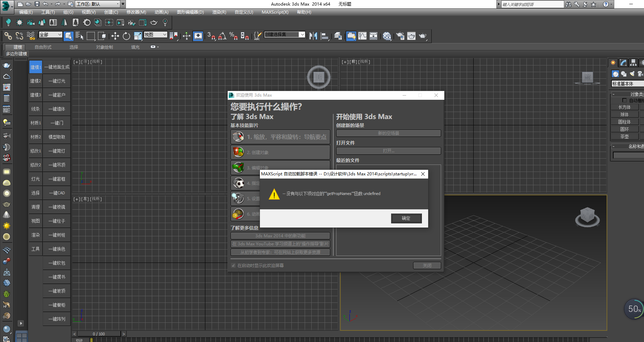644x342 pixels.
Task: Click the object name input field
Action: coord(628,155)
